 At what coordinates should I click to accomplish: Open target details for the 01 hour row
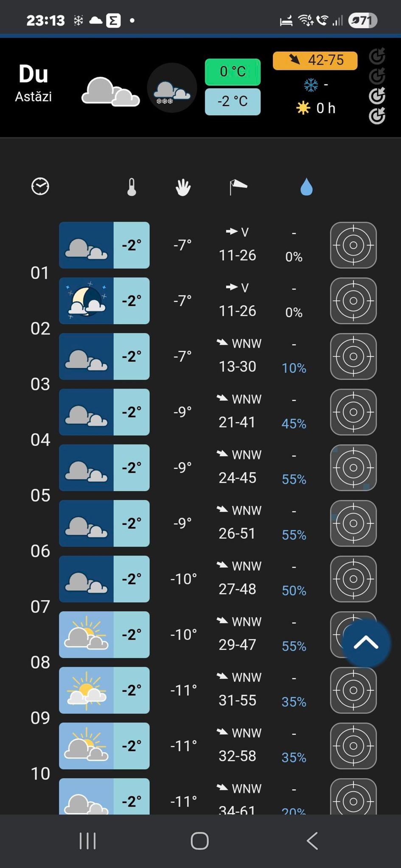pyautogui.click(x=353, y=245)
